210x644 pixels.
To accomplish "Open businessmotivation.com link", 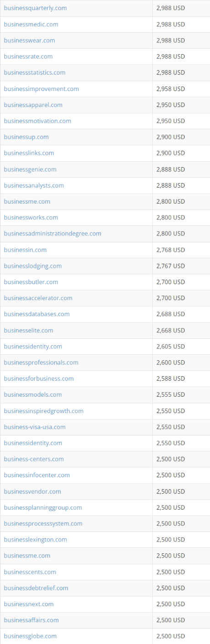I will coord(37,121).
